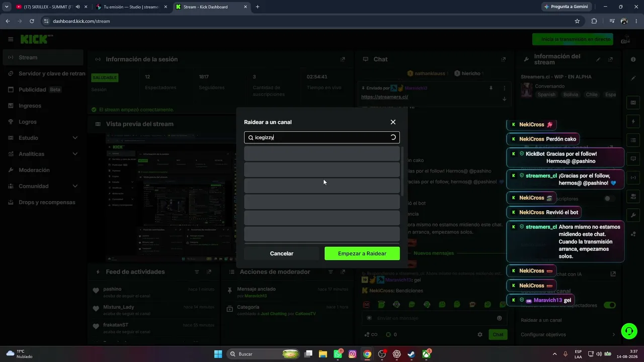The image size is (644, 362).
Task: Open the streamers.cl link in pinned message
Action: tap(384, 97)
